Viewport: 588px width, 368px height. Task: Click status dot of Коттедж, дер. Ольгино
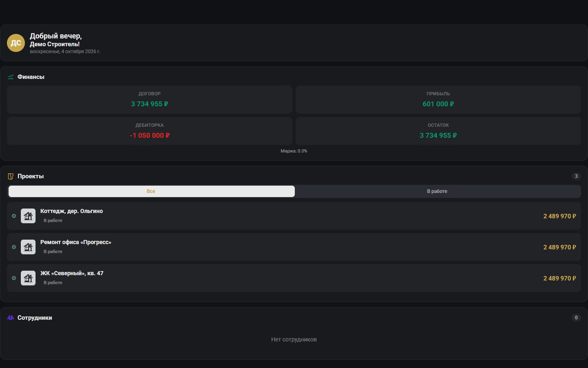tap(14, 216)
